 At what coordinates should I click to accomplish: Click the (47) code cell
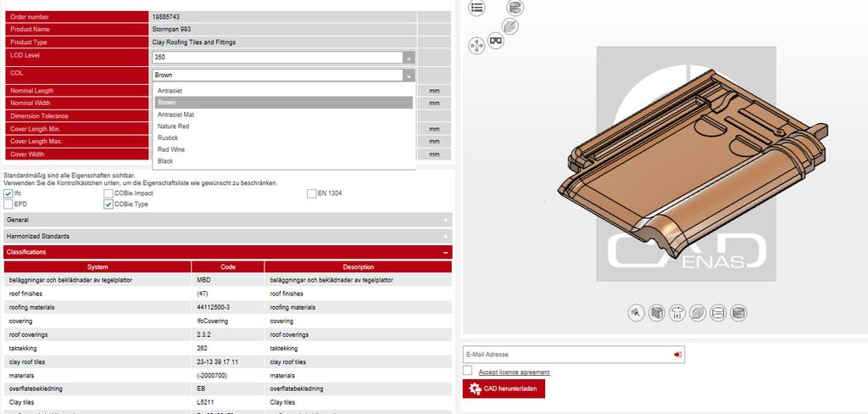coord(202,294)
